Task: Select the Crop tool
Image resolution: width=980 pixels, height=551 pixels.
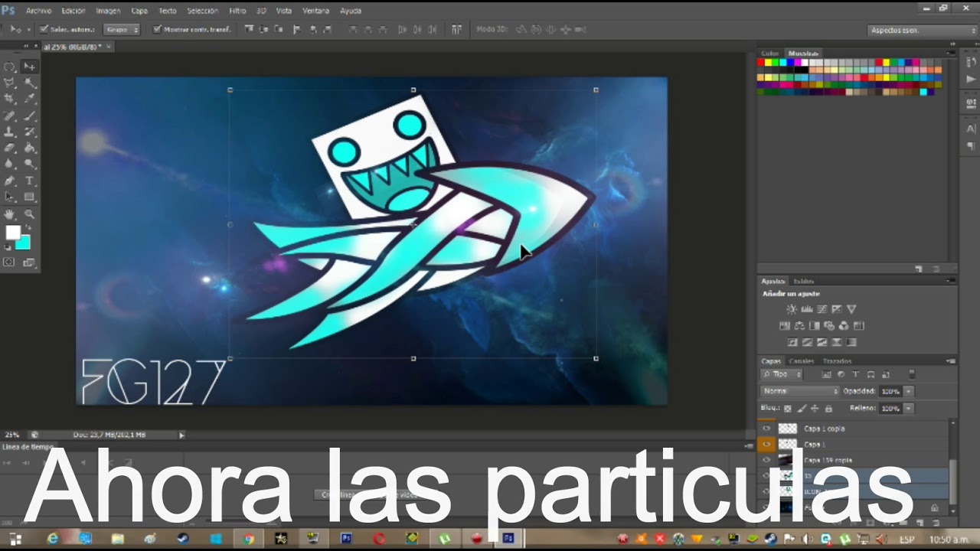Action: tap(10, 99)
